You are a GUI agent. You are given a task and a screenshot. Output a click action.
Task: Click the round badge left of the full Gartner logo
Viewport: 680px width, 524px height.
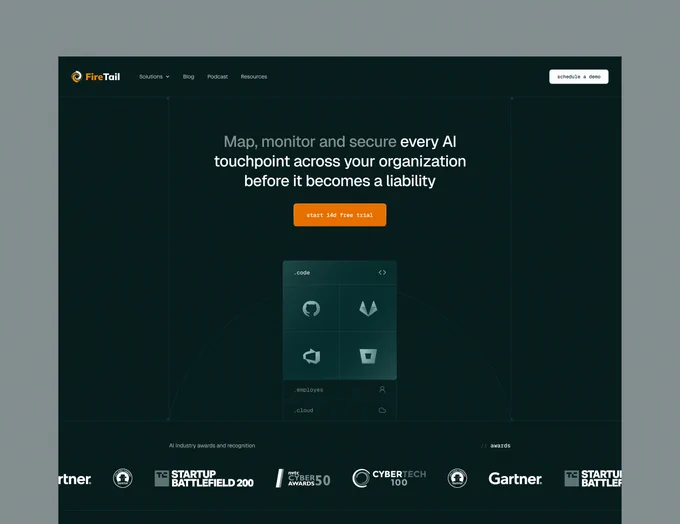457,478
